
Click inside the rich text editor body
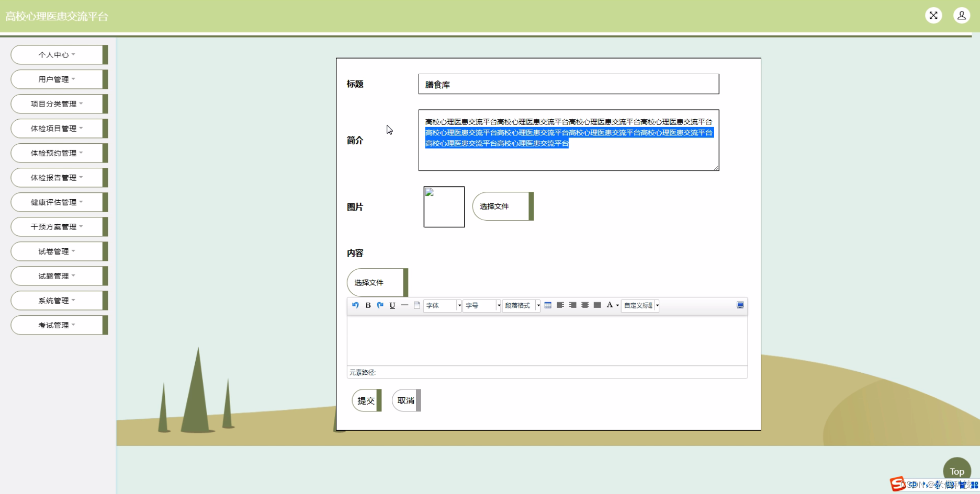(547, 340)
